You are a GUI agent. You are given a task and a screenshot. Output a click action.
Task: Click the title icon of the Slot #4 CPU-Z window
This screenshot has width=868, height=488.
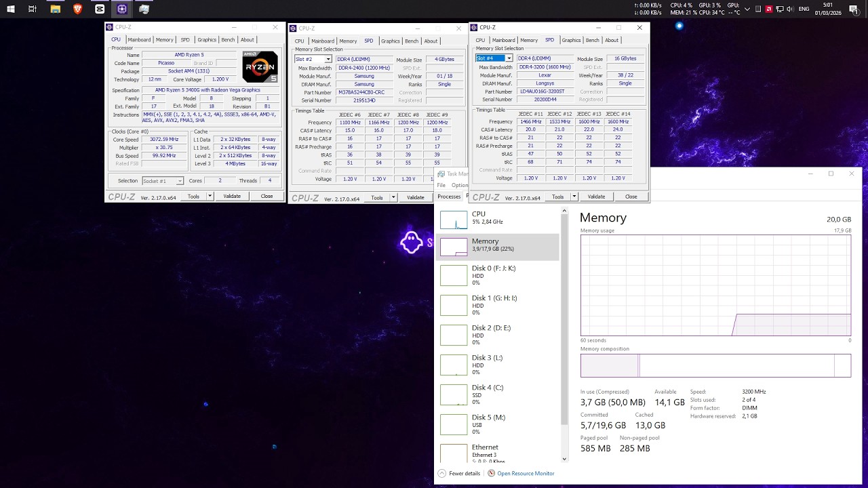(474, 28)
